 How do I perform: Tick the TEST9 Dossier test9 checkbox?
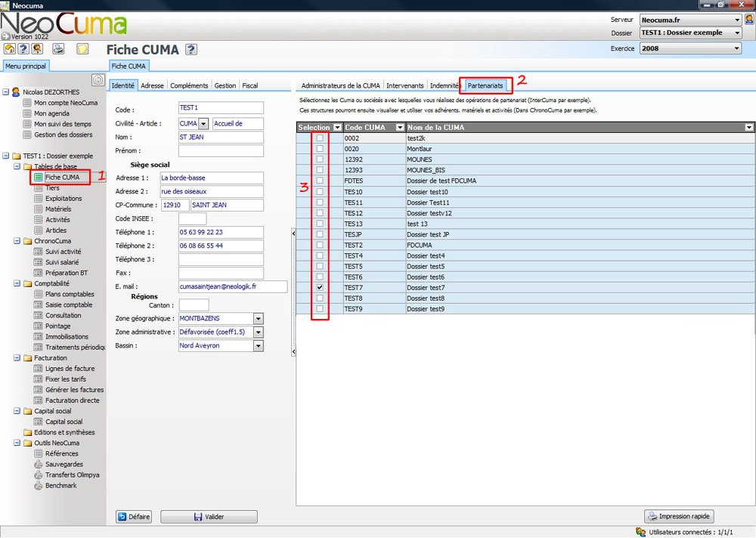pyautogui.click(x=320, y=308)
